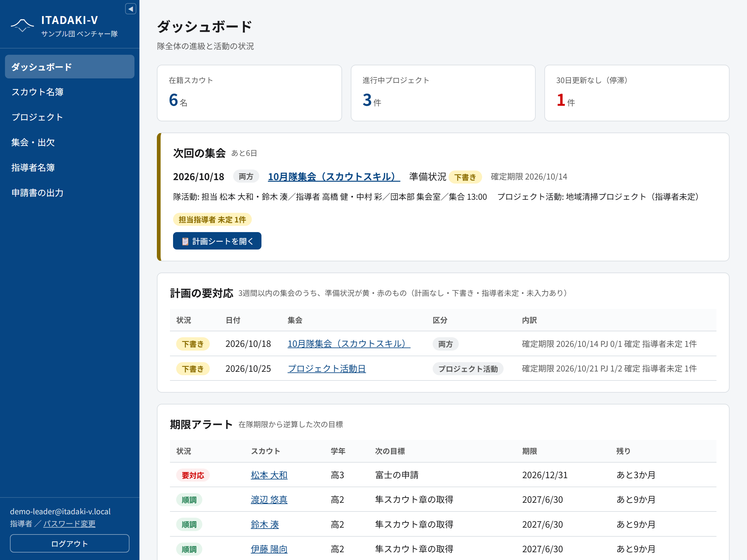Click the 内訳 column header
This screenshot has height=560, width=747.
529,320
